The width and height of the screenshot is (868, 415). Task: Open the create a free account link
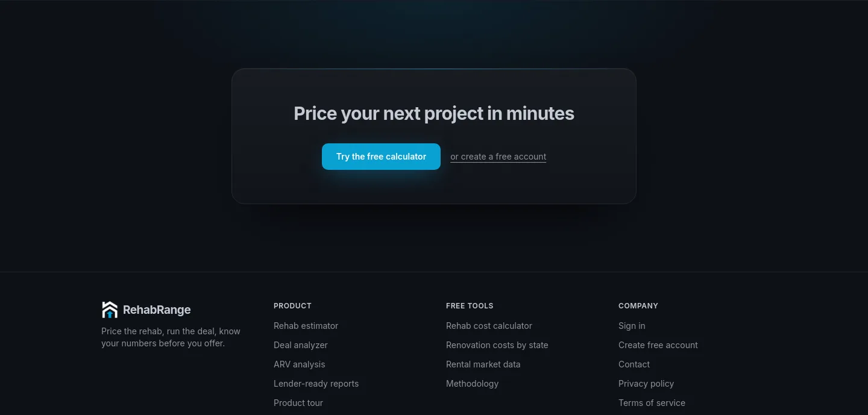coord(498,157)
